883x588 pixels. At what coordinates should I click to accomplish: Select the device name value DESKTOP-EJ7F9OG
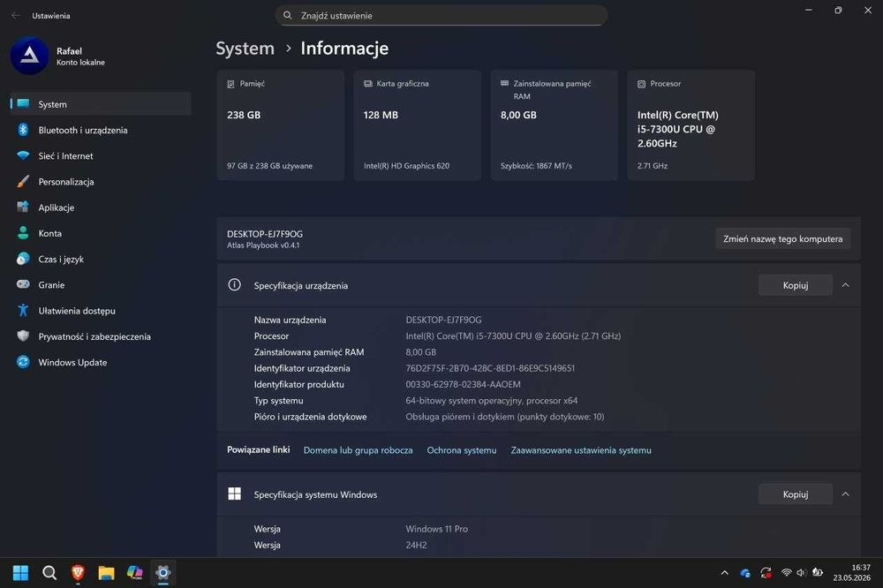[444, 320]
